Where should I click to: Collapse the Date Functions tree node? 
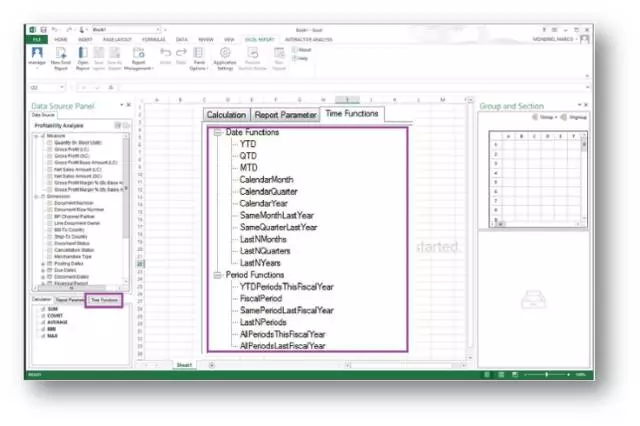pyautogui.click(x=217, y=132)
